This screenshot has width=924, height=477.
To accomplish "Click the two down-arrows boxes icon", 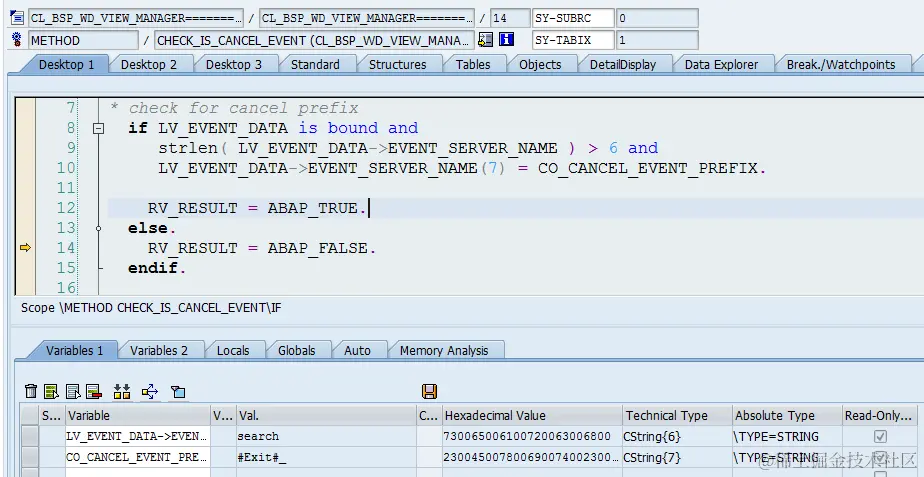I will pyautogui.click(x=122, y=391).
